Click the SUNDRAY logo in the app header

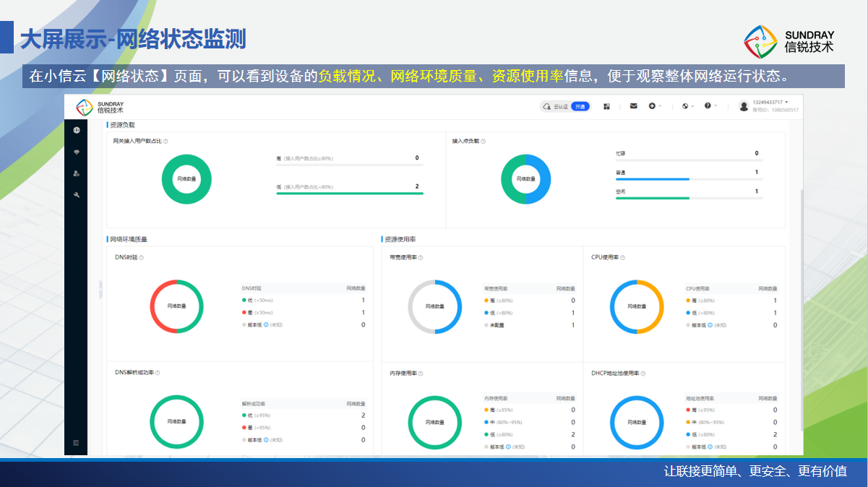[x=100, y=107]
